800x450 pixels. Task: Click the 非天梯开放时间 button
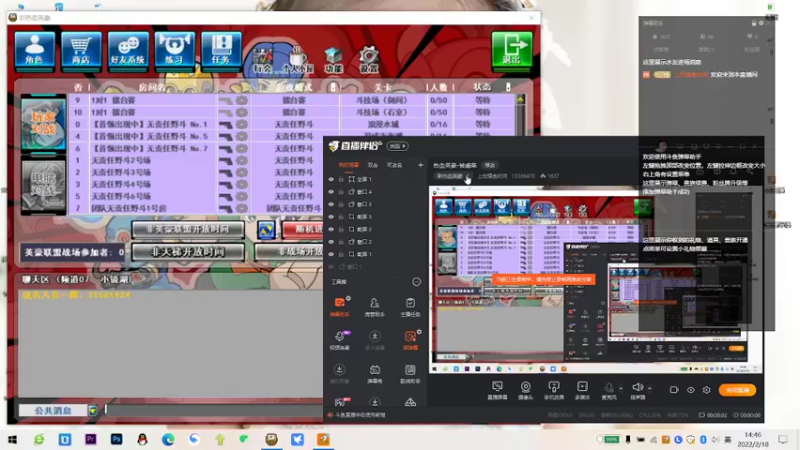[x=188, y=252]
